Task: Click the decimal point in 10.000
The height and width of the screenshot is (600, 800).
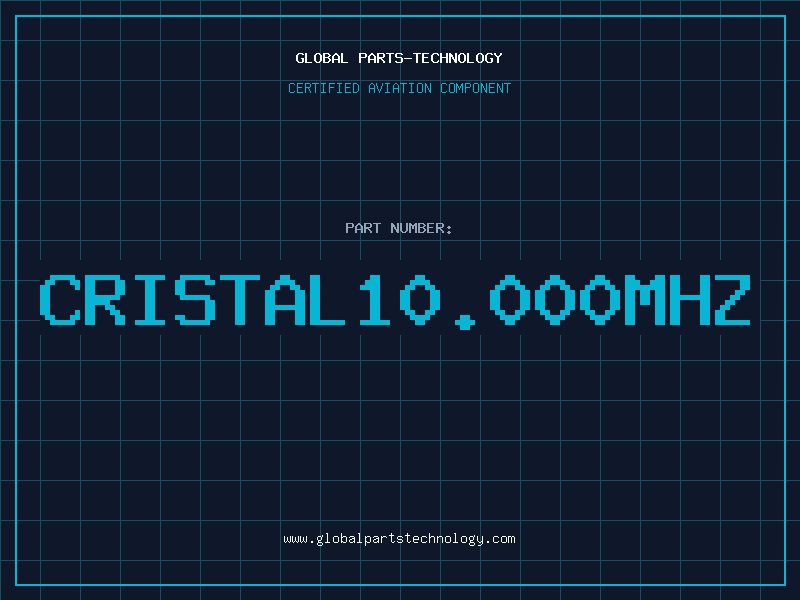Action: pos(465,323)
